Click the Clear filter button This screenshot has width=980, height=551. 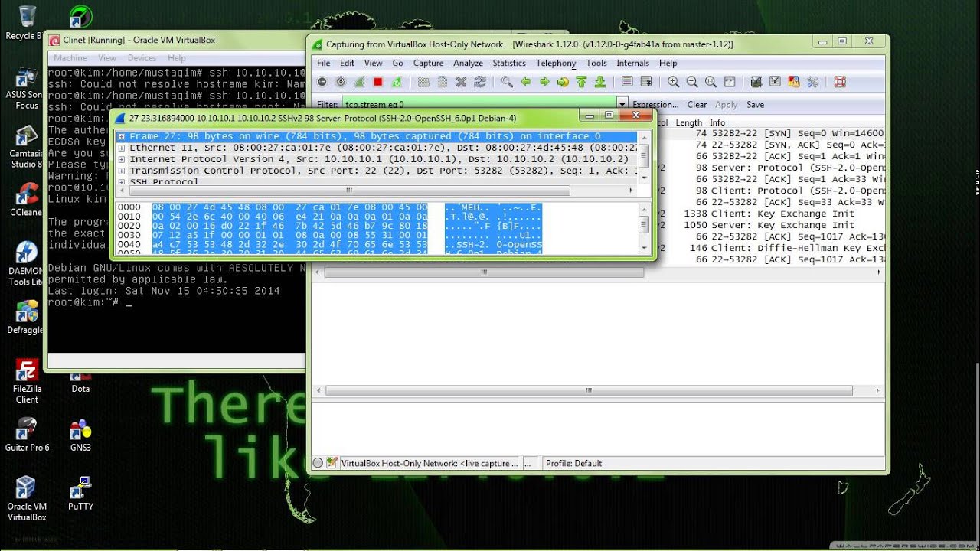[697, 105]
